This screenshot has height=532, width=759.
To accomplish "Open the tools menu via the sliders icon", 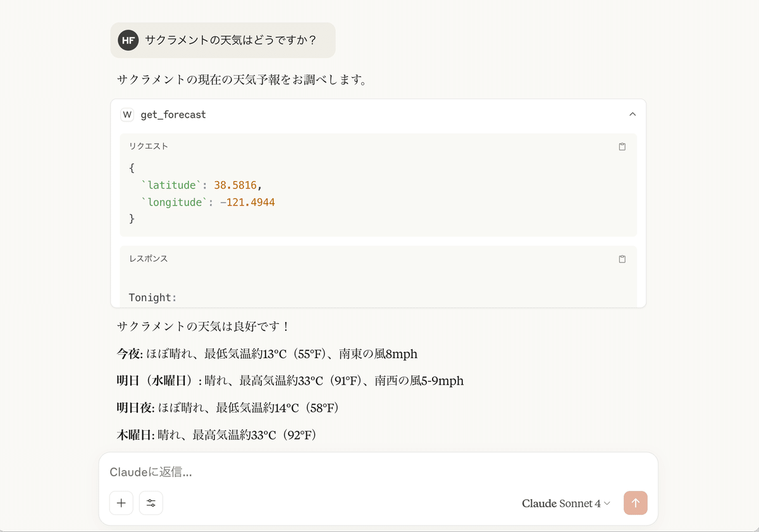I will 151,503.
